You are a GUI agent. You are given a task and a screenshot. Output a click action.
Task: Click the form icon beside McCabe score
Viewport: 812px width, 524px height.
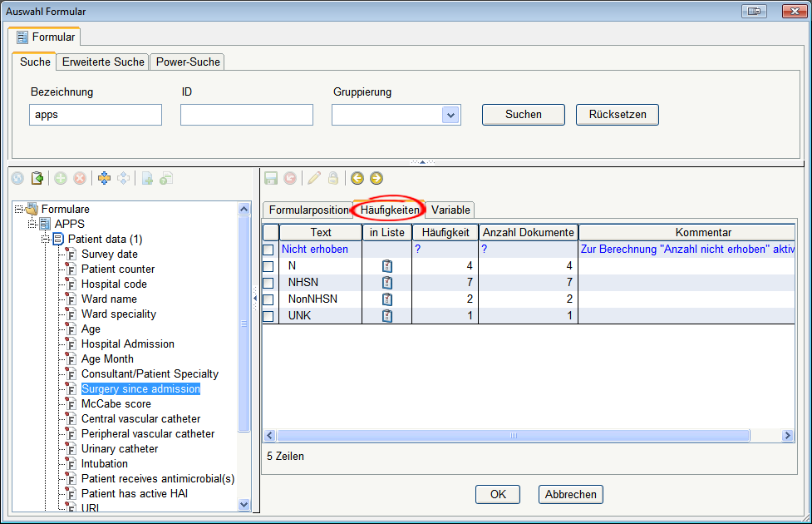point(71,404)
